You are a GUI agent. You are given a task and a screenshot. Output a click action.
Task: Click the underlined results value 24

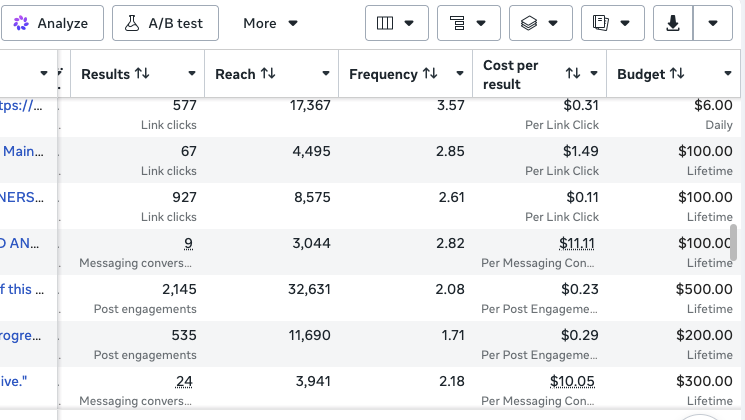point(184,382)
